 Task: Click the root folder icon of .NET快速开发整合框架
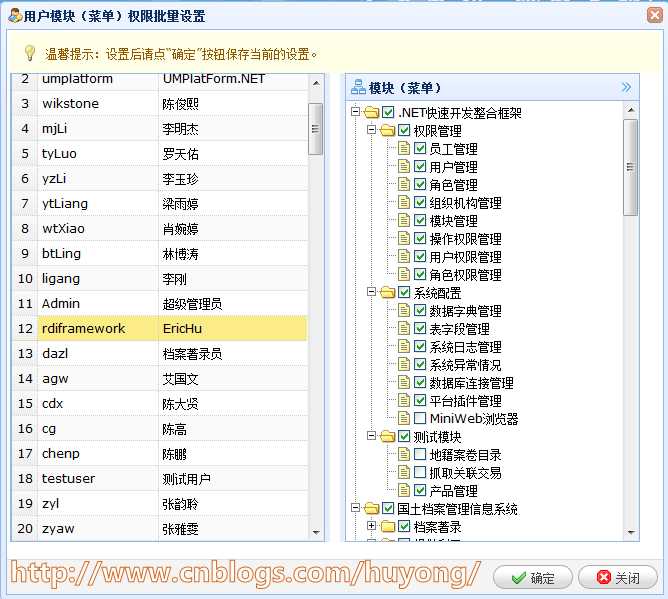pyautogui.click(x=372, y=112)
